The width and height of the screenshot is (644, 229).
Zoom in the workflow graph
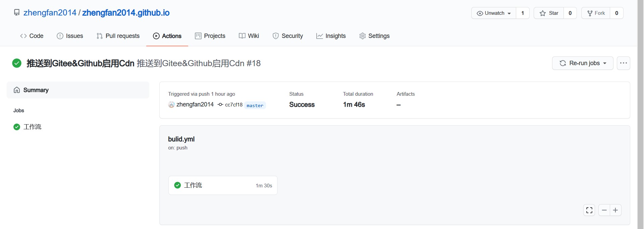coord(615,210)
